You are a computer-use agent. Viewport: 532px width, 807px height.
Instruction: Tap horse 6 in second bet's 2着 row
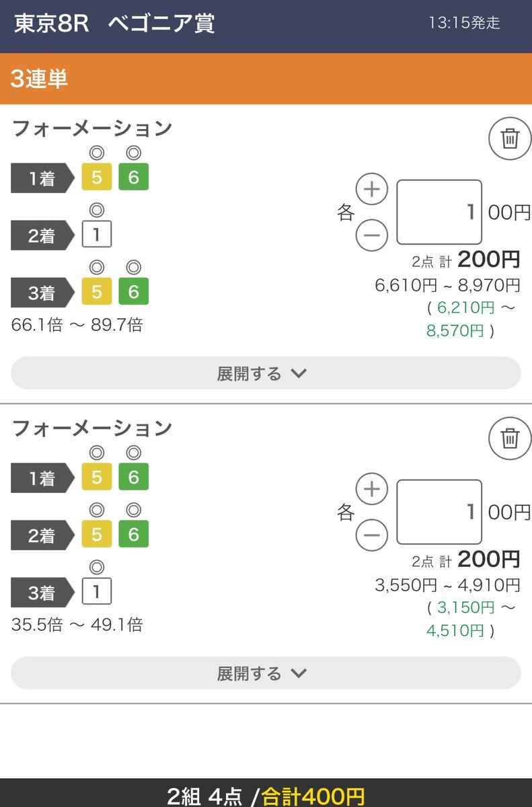coord(133,535)
